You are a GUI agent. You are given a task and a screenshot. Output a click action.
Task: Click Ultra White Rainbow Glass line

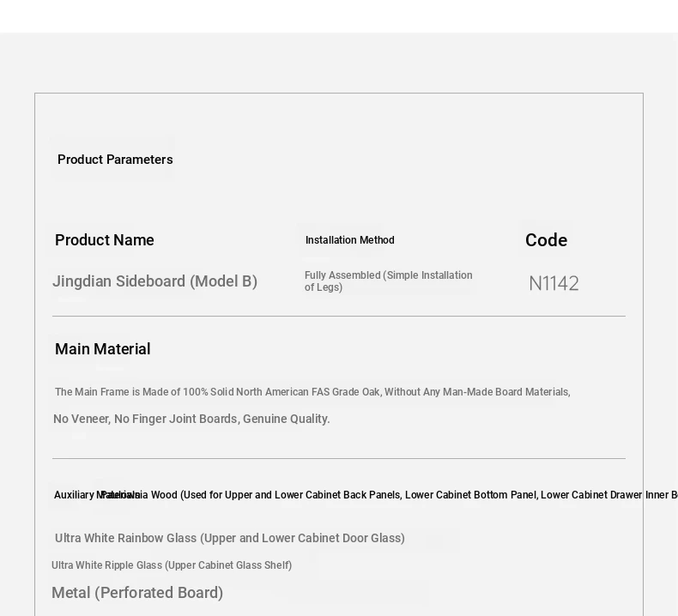coord(230,538)
